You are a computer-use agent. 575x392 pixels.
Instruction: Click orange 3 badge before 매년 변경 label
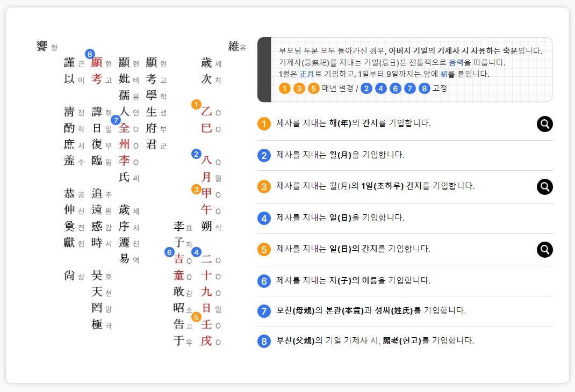pos(299,88)
